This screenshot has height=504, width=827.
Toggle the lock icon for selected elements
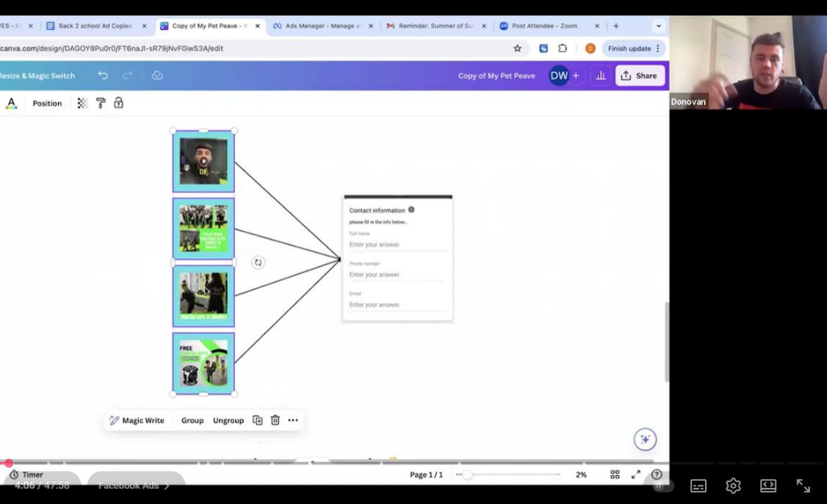click(x=119, y=103)
